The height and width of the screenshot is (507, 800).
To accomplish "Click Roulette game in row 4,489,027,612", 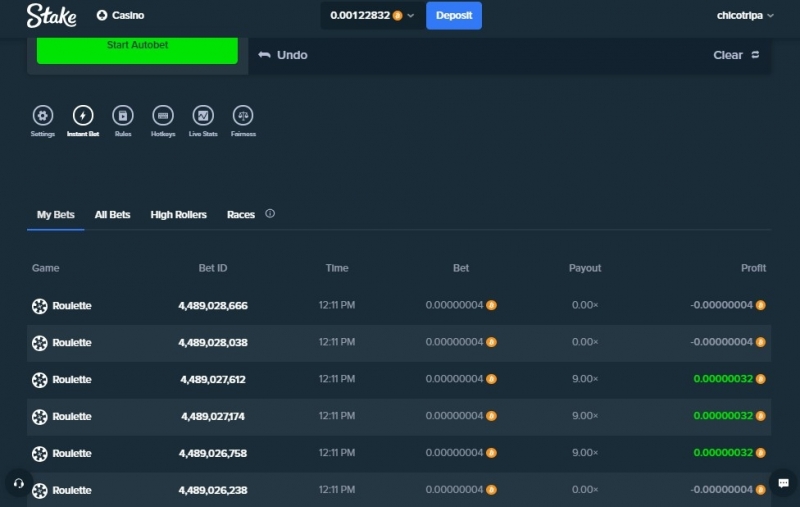I will click(62, 379).
